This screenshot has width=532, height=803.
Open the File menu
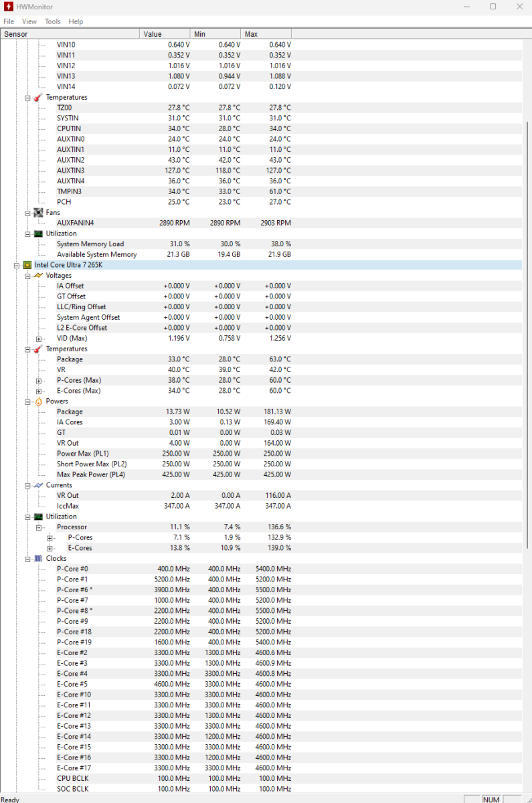point(9,21)
